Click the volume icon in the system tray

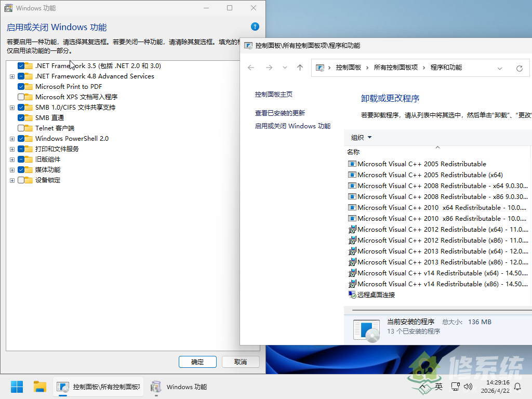coord(469,387)
